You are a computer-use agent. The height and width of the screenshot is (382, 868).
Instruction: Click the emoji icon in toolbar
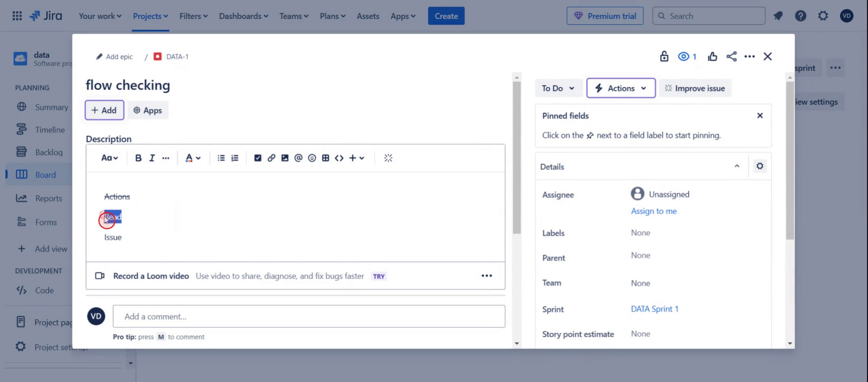[312, 158]
